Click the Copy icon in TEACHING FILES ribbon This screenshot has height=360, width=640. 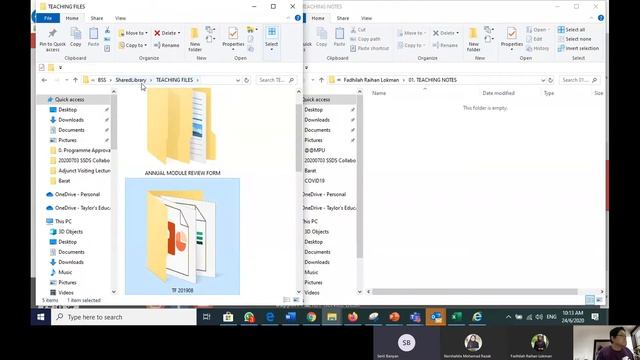tap(76, 37)
